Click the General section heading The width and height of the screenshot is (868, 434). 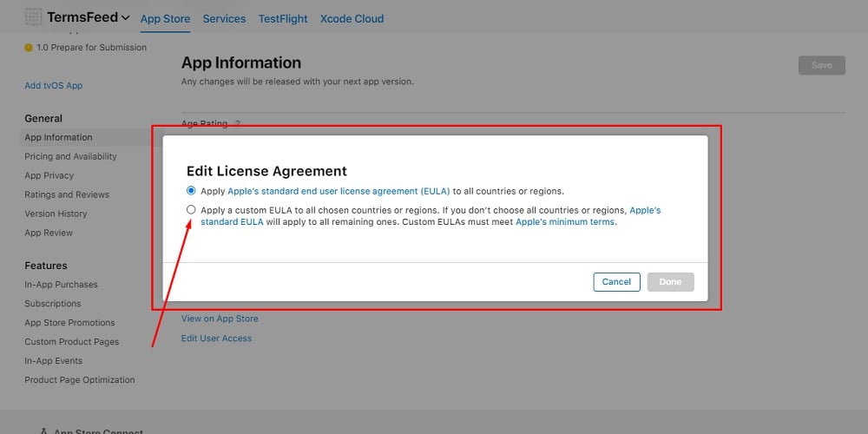[43, 118]
